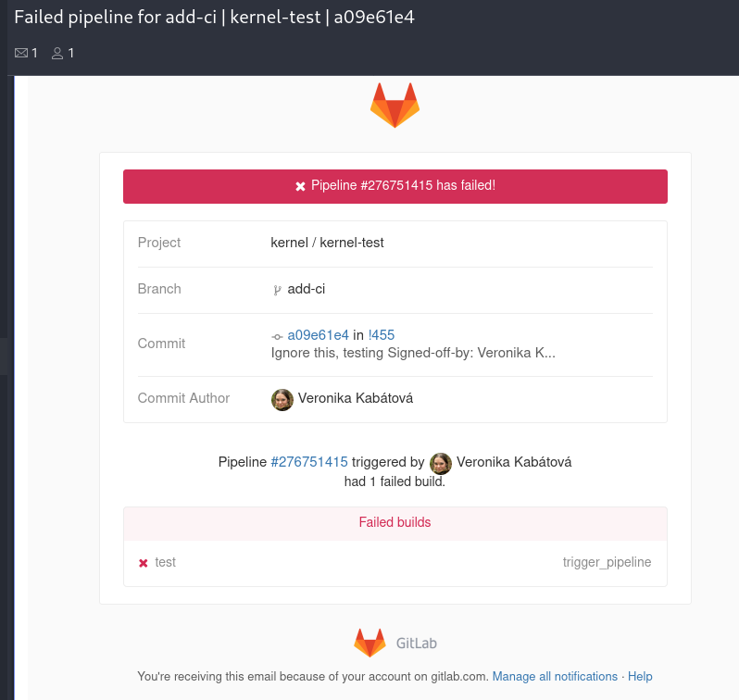Click the failed build name test
739x700 pixels.
point(166,562)
